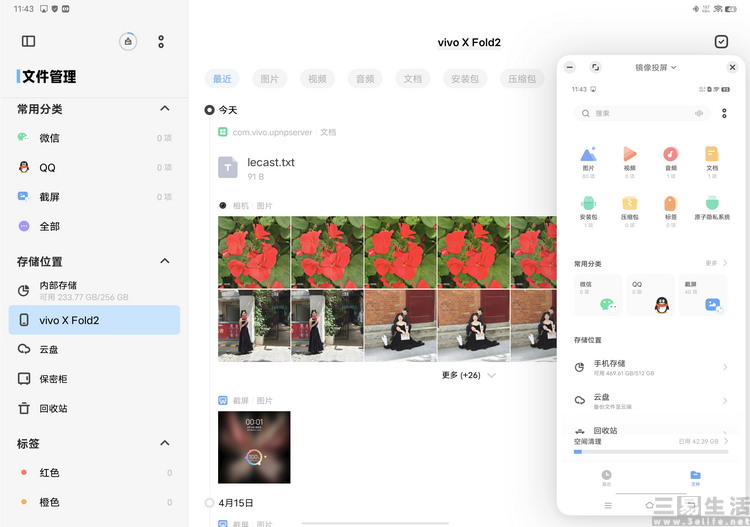The height and width of the screenshot is (527, 750).
Task: Expand 更多 (+26) photos
Action: 468,375
